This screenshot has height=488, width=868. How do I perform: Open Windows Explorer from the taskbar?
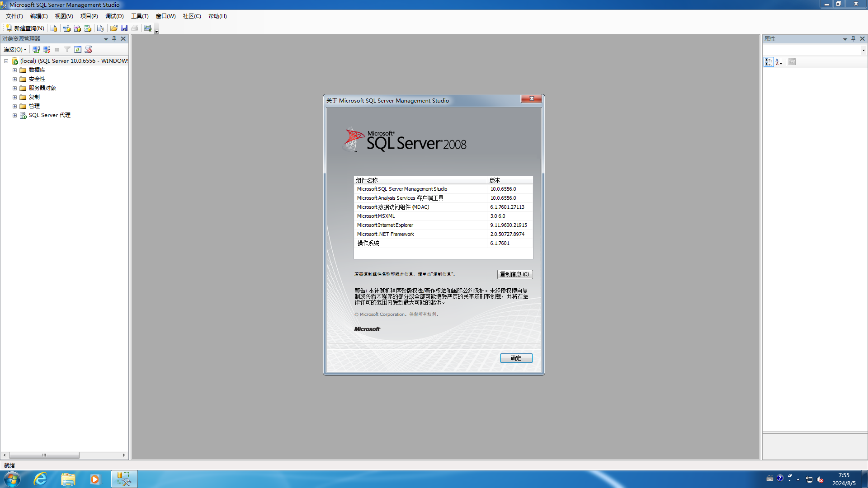[x=68, y=479]
